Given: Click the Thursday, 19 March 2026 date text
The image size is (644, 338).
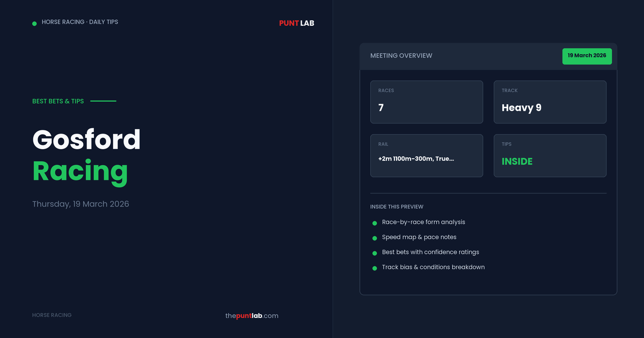Looking at the screenshot, I should pyautogui.click(x=80, y=204).
